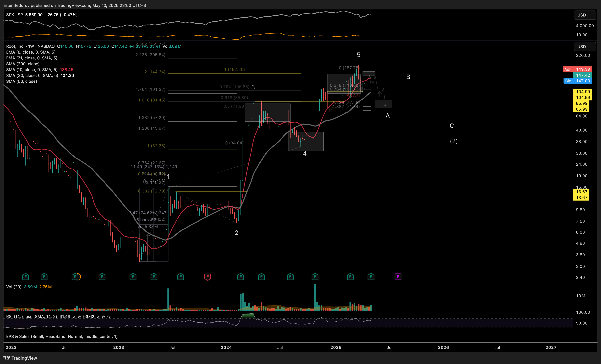This screenshot has width=601, height=364.
Task: Select the RSI (14, close, SMA, 14, 2) legend
Action: pyautogui.click(x=31, y=316)
